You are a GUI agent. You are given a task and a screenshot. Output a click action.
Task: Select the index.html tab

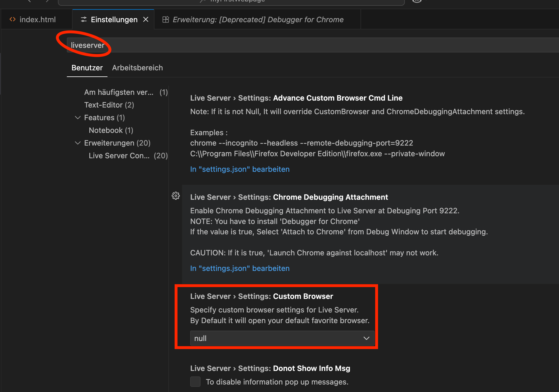(37, 19)
